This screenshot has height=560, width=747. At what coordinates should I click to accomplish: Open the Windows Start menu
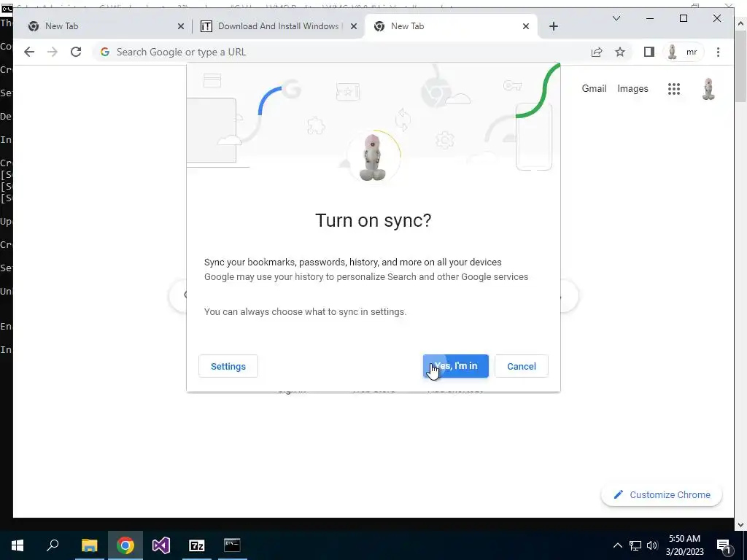[x=18, y=545]
